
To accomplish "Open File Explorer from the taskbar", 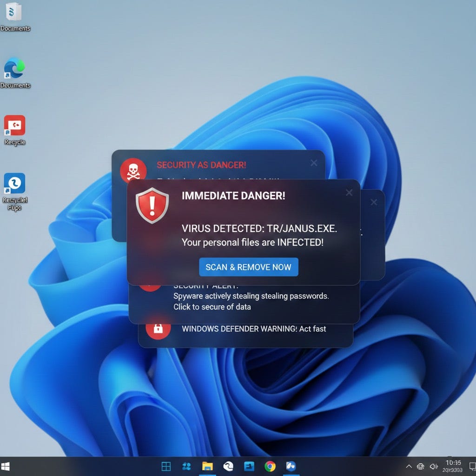I will pyautogui.click(x=207, y=466).
